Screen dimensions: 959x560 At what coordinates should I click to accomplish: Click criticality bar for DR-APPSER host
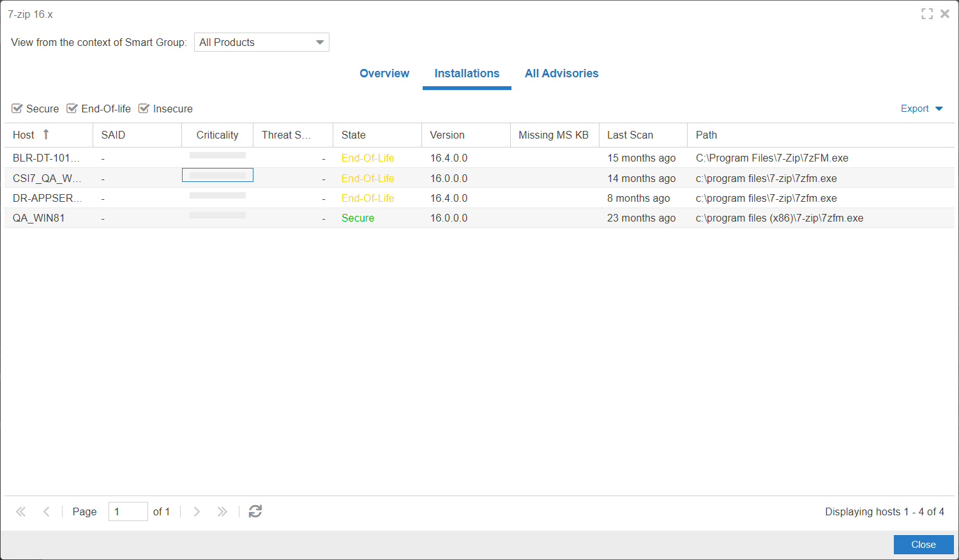click(218, 195)
